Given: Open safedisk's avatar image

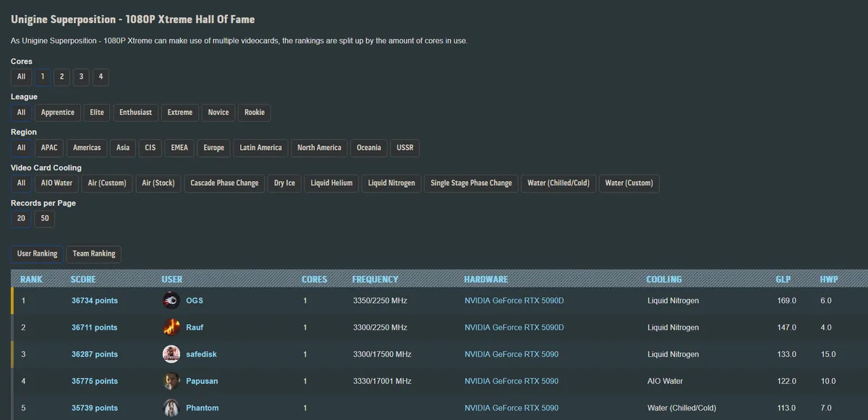Looking at the screenshot, I should coord(171,354).
